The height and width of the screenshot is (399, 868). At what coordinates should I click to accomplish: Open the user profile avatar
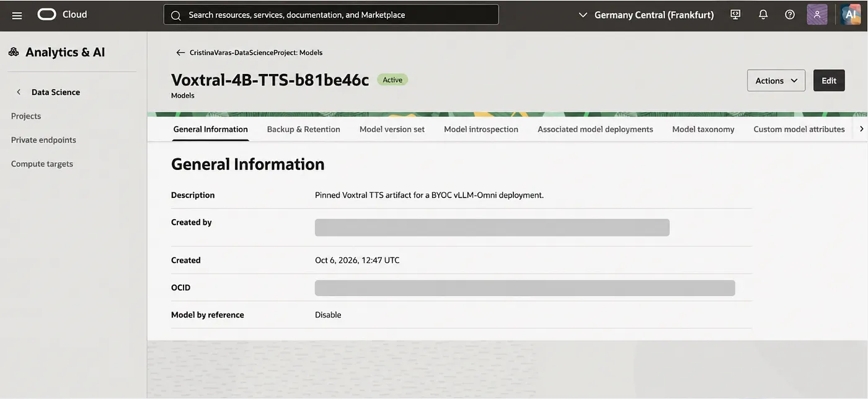pos(817,14)
